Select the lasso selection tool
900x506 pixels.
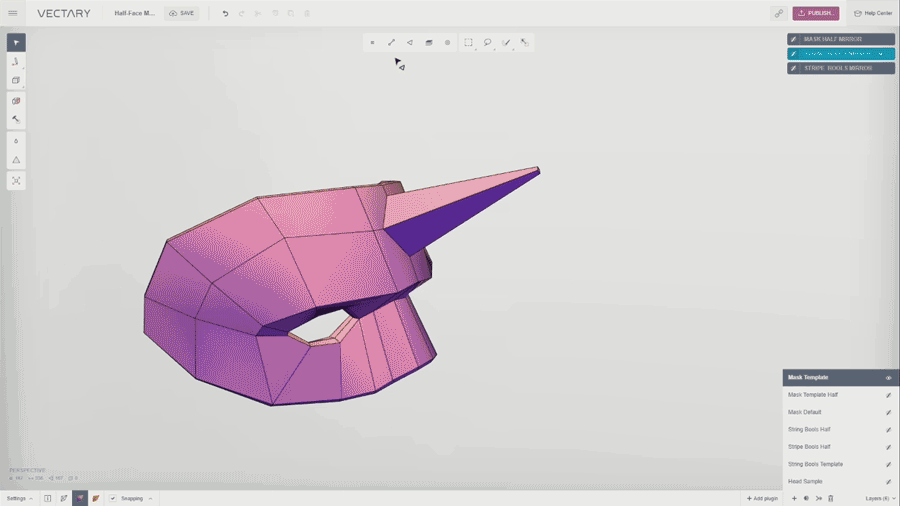click(487, 42)
